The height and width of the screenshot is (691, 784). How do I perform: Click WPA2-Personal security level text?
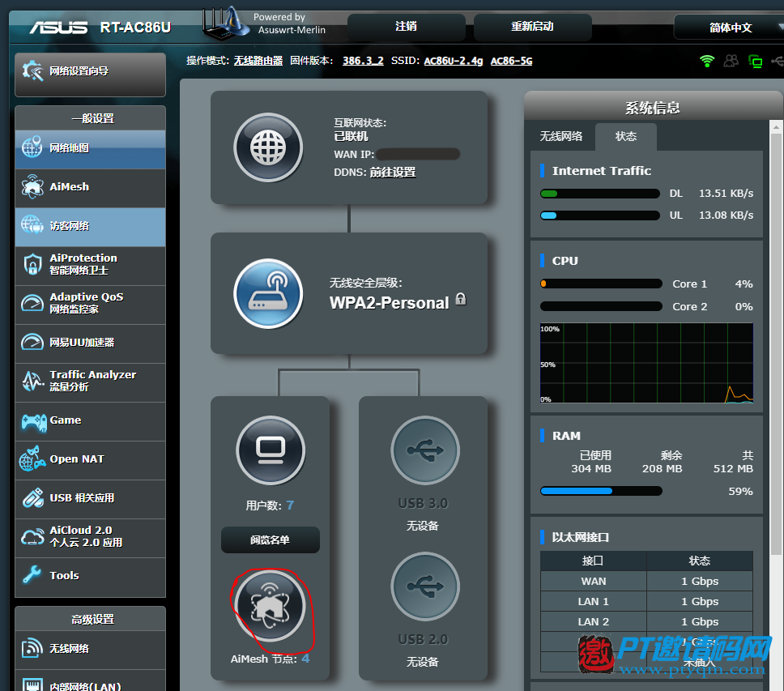(x=390, y=303)
